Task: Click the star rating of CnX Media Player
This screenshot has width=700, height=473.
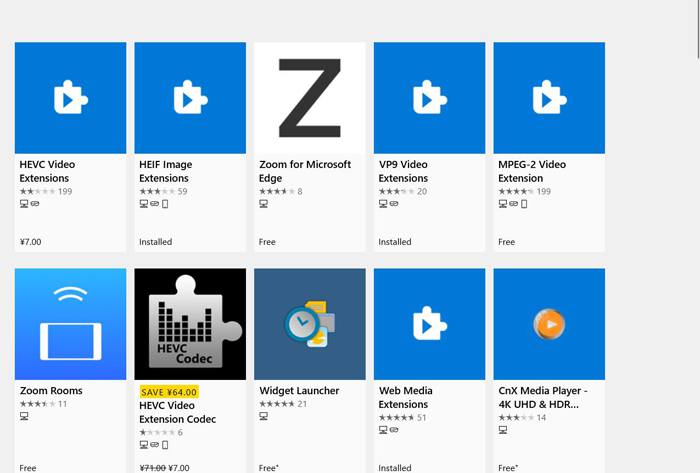Action: pyautogui.click(x=516, y=418)
